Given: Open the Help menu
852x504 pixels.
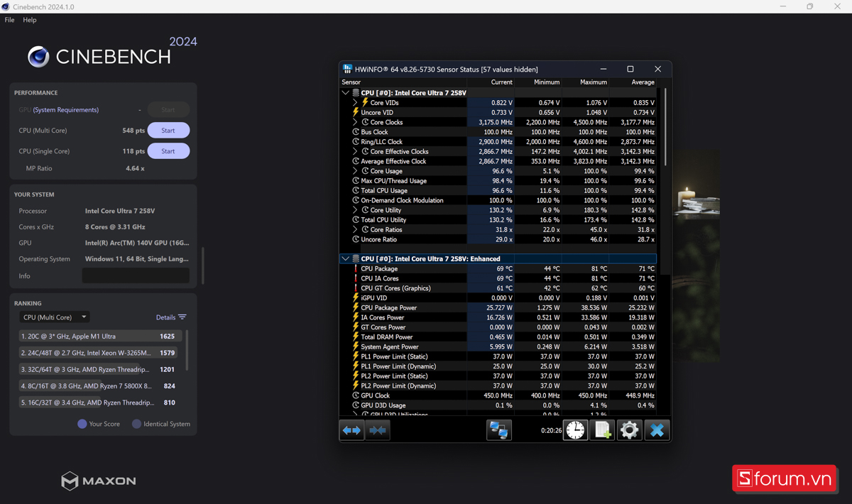Looking at the screenshot, I should tap(30, 20).
